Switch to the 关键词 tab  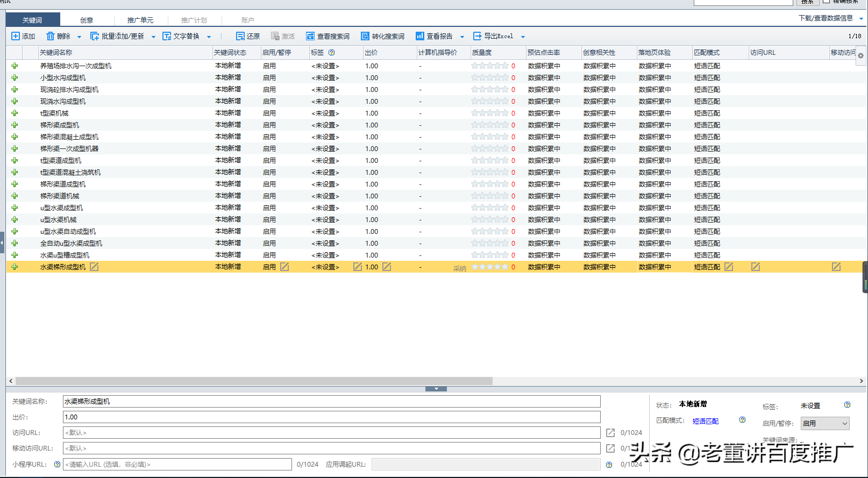[x=32, y=20]
